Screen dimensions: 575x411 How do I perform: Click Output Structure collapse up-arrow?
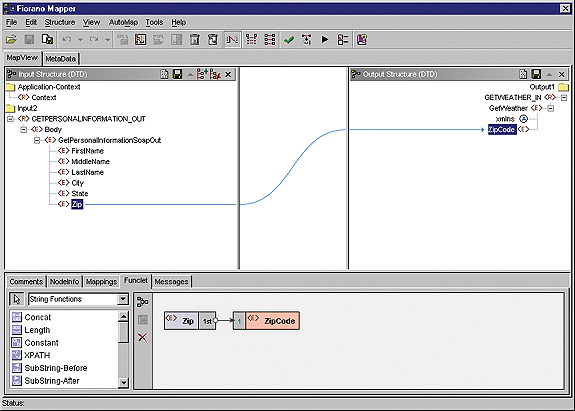[549, 75]
